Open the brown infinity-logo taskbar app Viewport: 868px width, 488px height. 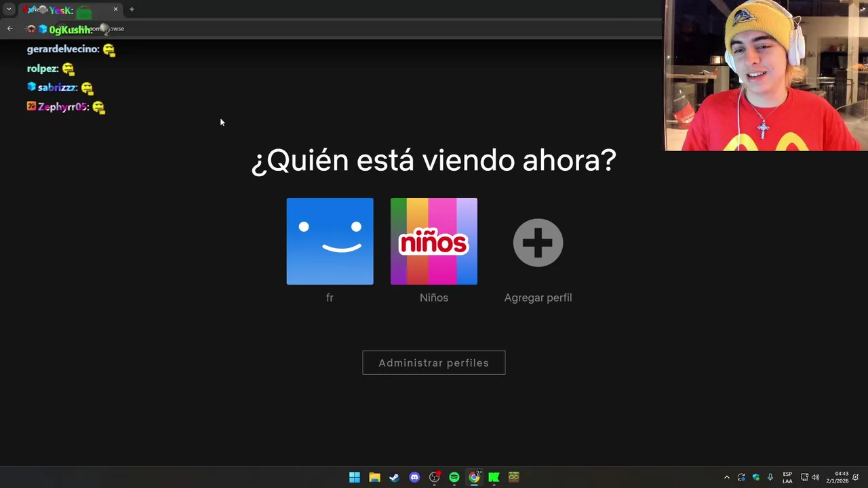(514, 477)
